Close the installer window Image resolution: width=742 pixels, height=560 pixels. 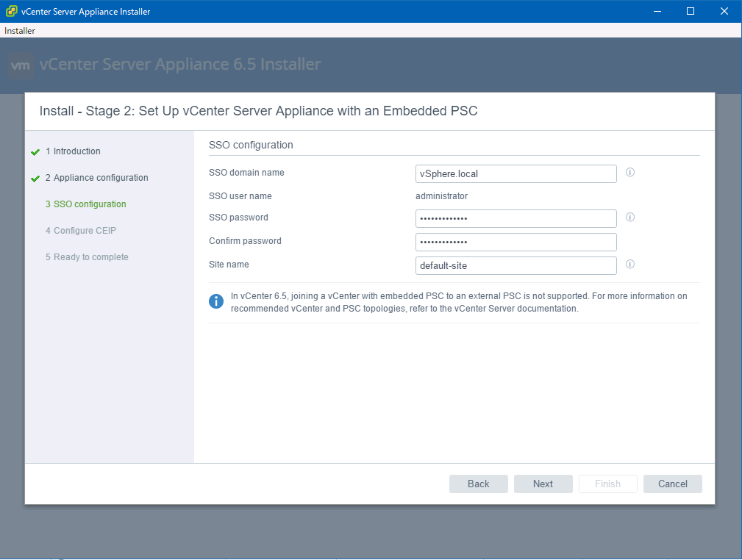click(x=724, y=11)
